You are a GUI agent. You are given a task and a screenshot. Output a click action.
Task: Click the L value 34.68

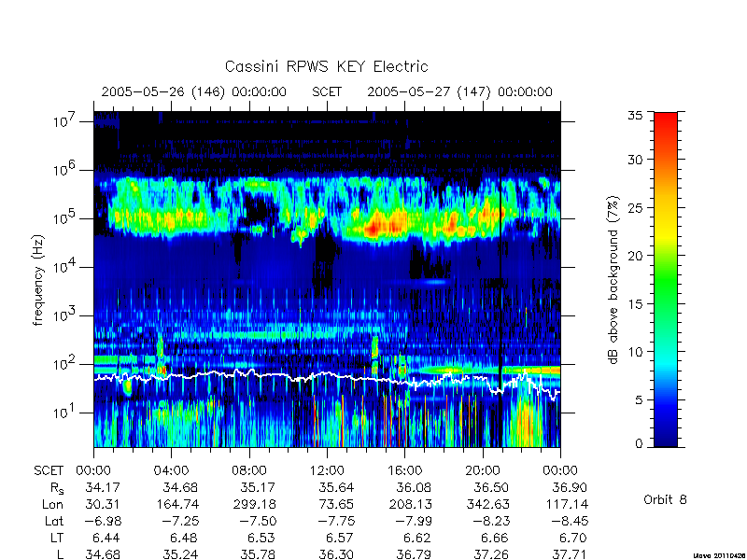click(x=103, y=554)
